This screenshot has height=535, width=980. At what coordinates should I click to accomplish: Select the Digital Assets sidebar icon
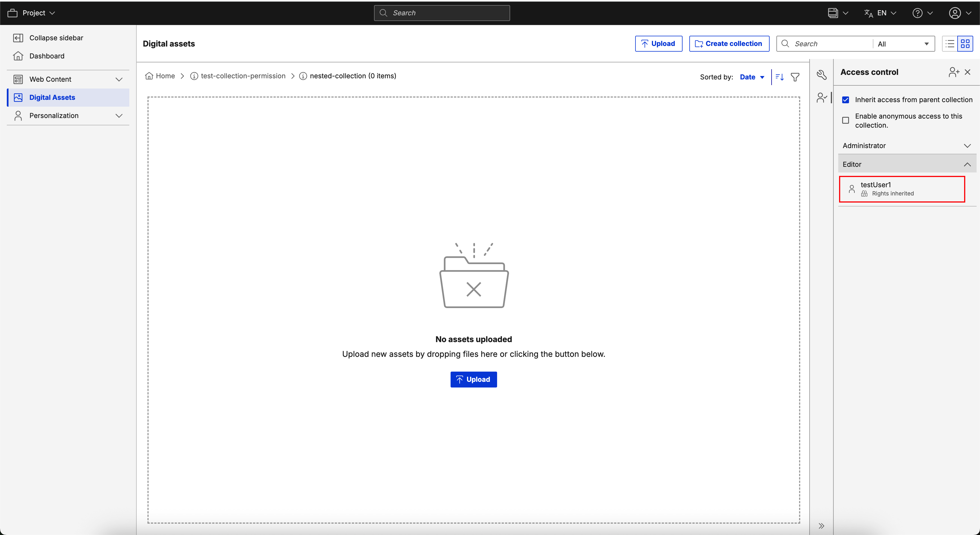point(18,97)
